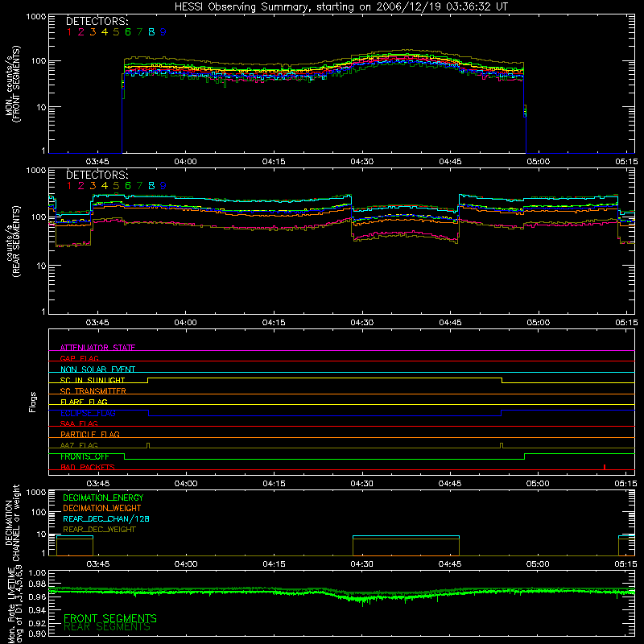Image resolution: width=644 pixels, height=644 pixels.
Task: Click the 05:00 tick label under the Flags panel
Action: pos(538,484)
